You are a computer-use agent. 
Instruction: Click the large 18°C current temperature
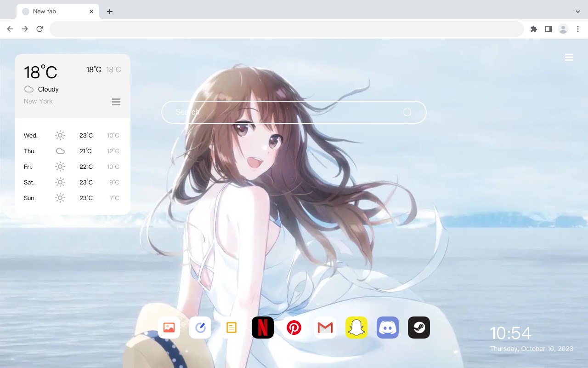[x=40, y=72]
